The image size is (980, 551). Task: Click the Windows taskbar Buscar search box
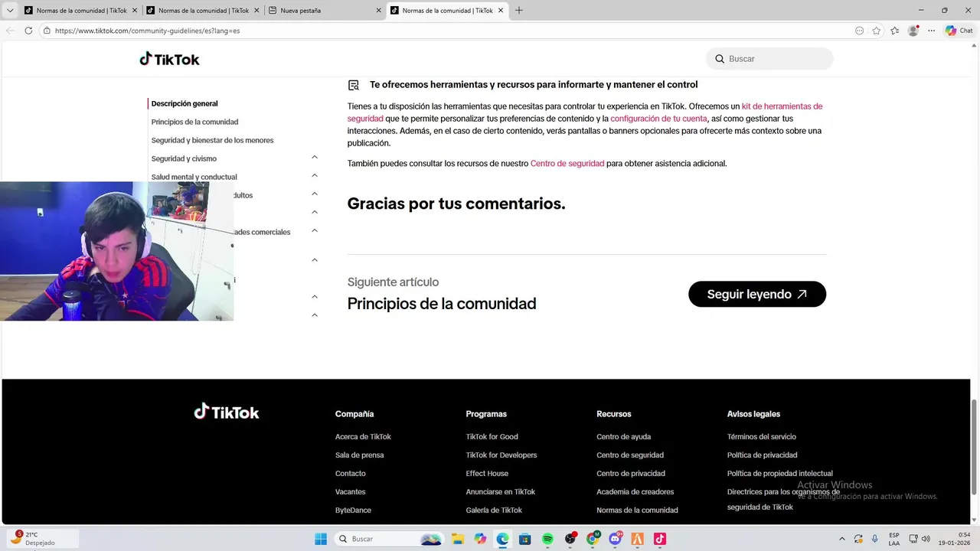[x=390, y=539]
